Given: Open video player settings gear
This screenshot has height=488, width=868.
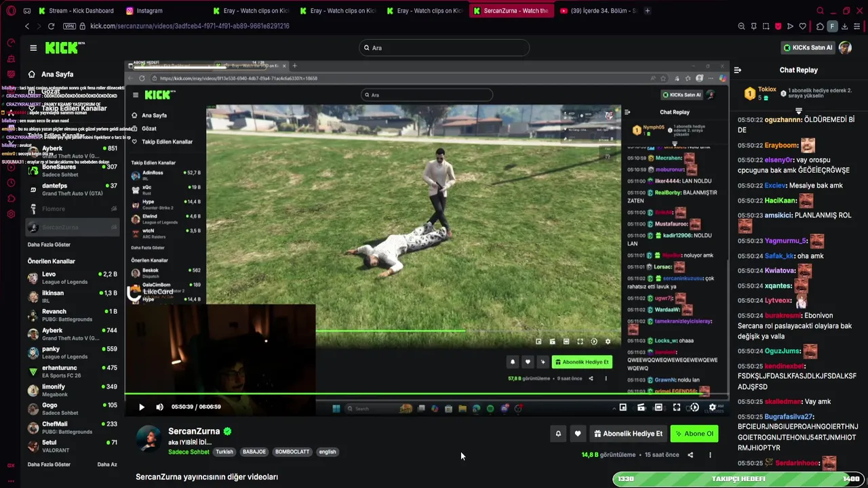Looking at the screenshot, I should point(712,407).
